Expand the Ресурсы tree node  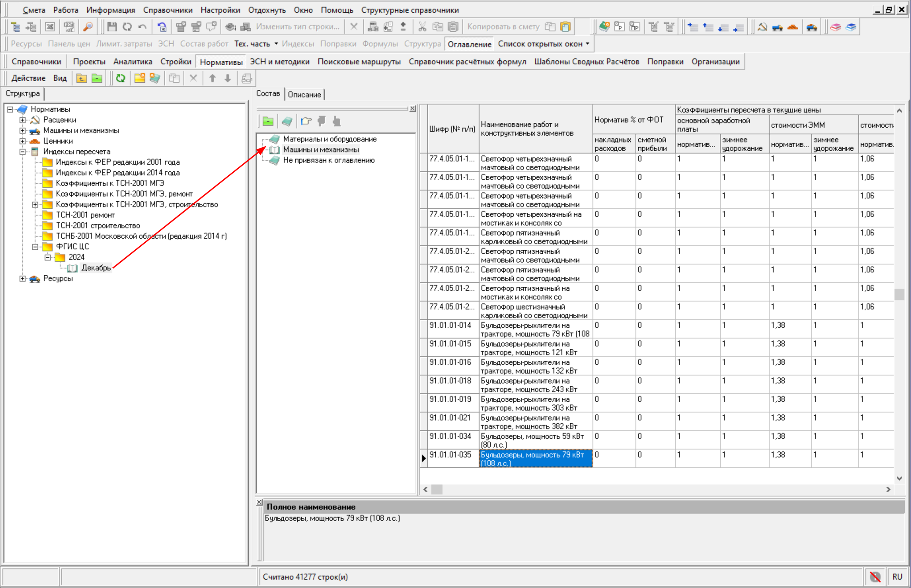click(22, 278)
